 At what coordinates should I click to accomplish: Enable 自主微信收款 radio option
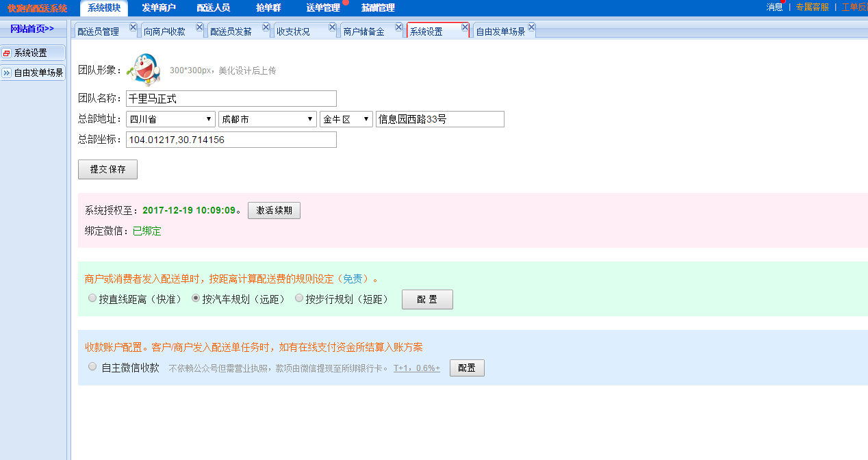pyautogui.click(x=92, y=367)
